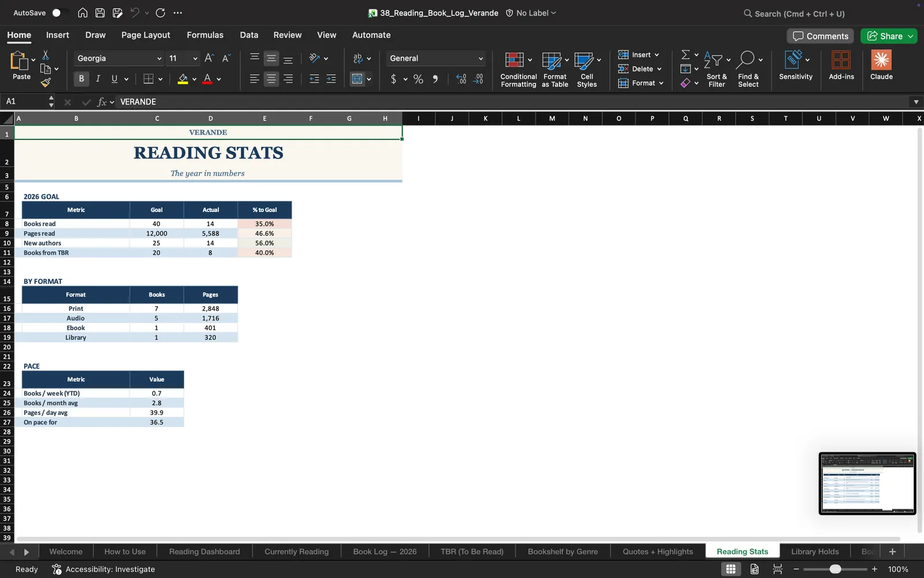Open the Delete cells dropdown

pyautogui.click(x=640, y=69)
